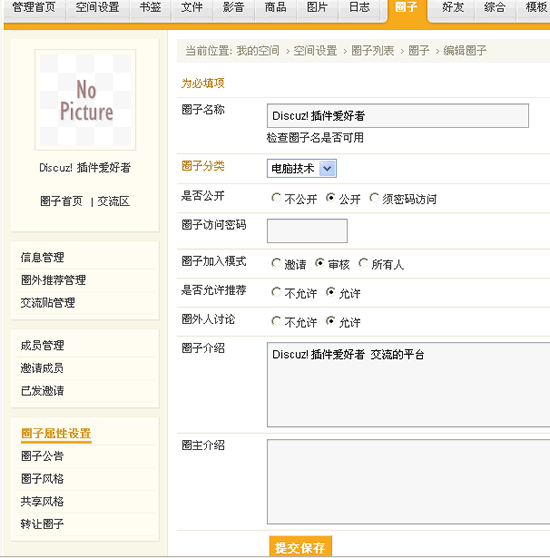Open the 圈子首页 link
Viewport: 550px width, 558px height.
click(x=62, y=201)
